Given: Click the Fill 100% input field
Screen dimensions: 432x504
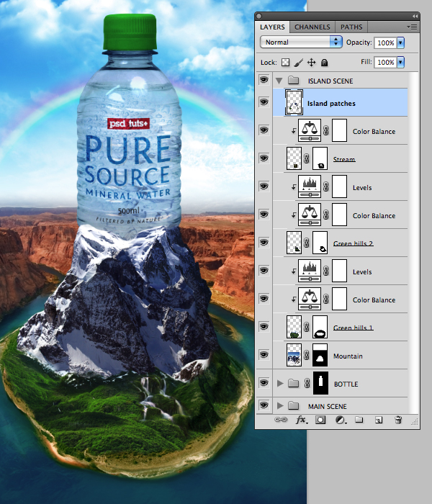Looking at the screenshot, I should click(x=385, y=62).
